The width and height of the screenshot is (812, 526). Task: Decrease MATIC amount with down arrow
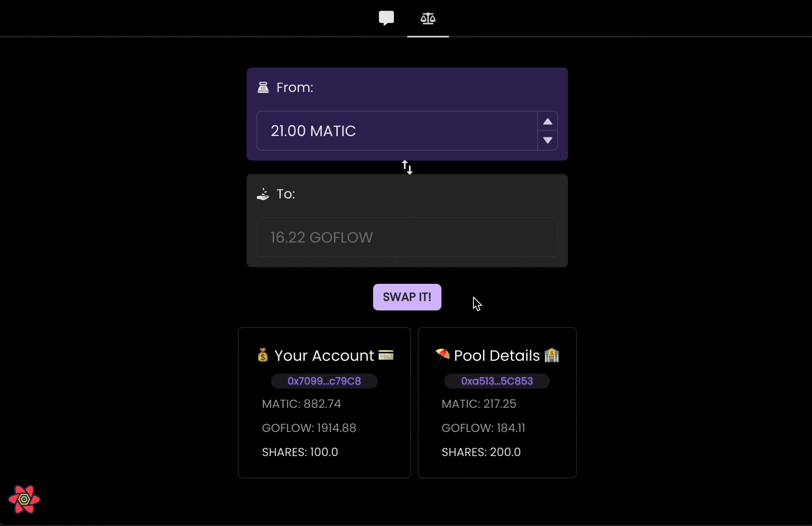click(x=548, y=140)
